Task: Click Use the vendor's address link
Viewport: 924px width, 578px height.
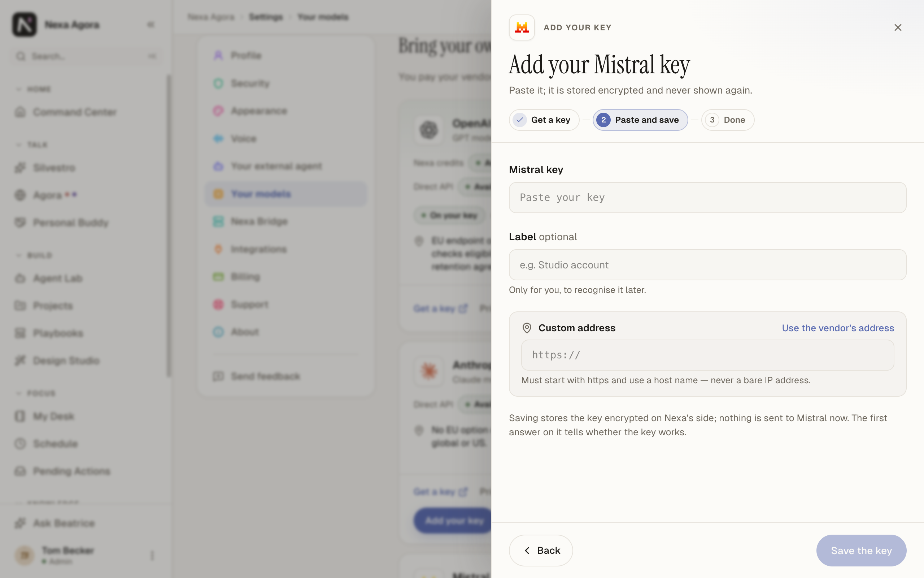Action: point(838,328)
